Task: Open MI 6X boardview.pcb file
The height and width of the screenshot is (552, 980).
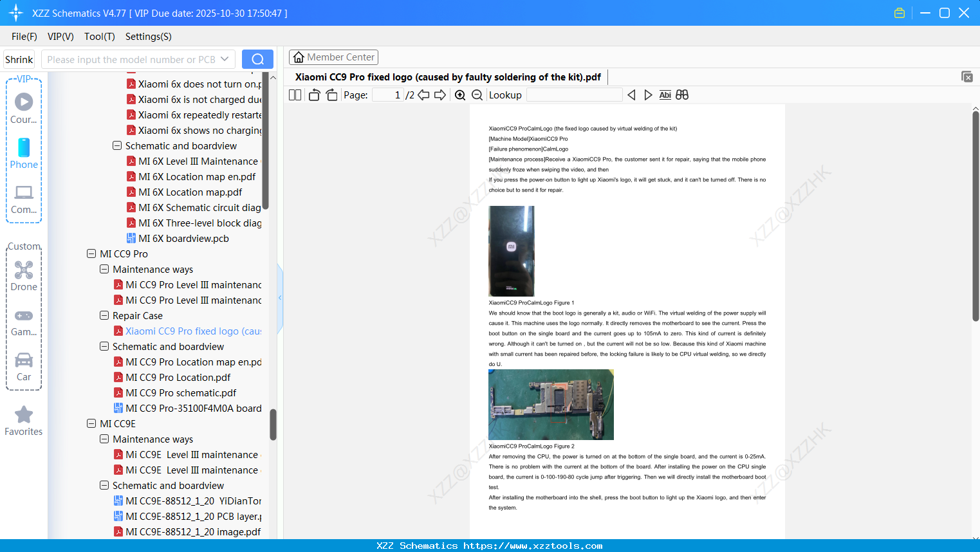Action: tap(184, 239)
